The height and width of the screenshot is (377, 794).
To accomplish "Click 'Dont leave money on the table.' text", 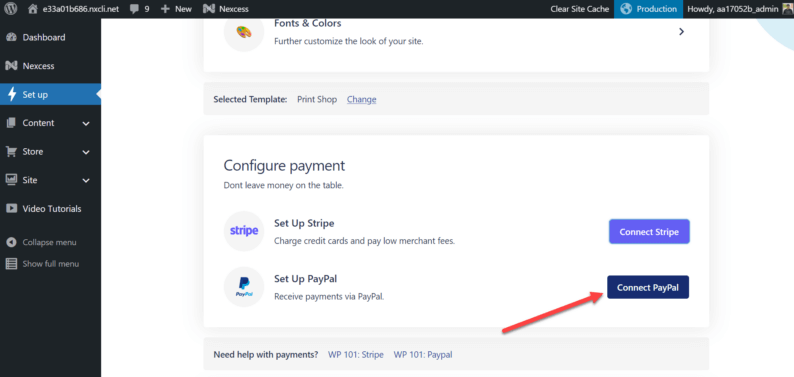I will point(284,185).
